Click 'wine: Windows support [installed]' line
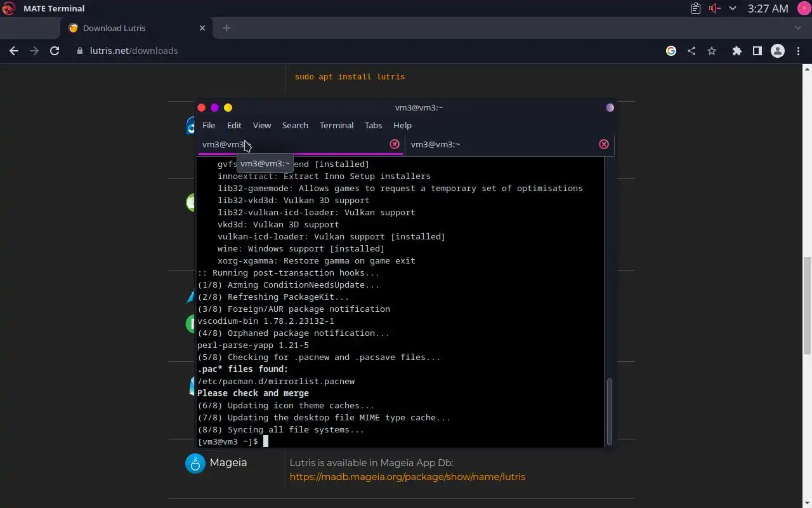The image size is (812, 508). click(301, 249)
